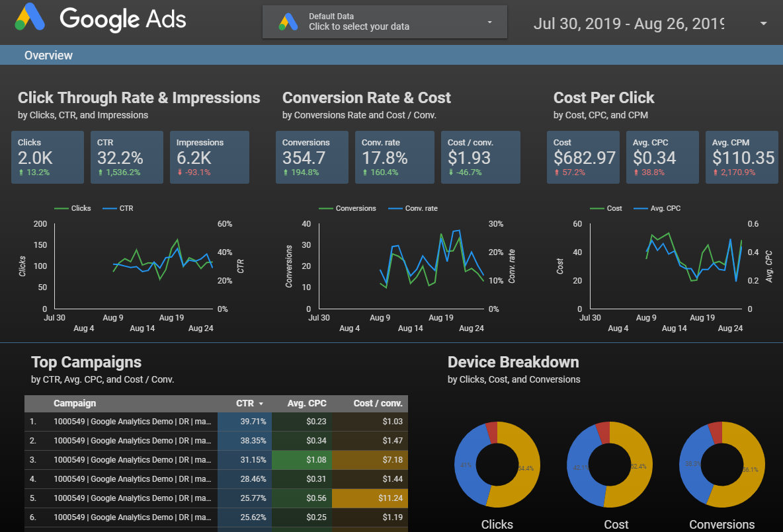Sort by the Campaign column header
Screen dimensions: 783x532
(x=75, y=403)
